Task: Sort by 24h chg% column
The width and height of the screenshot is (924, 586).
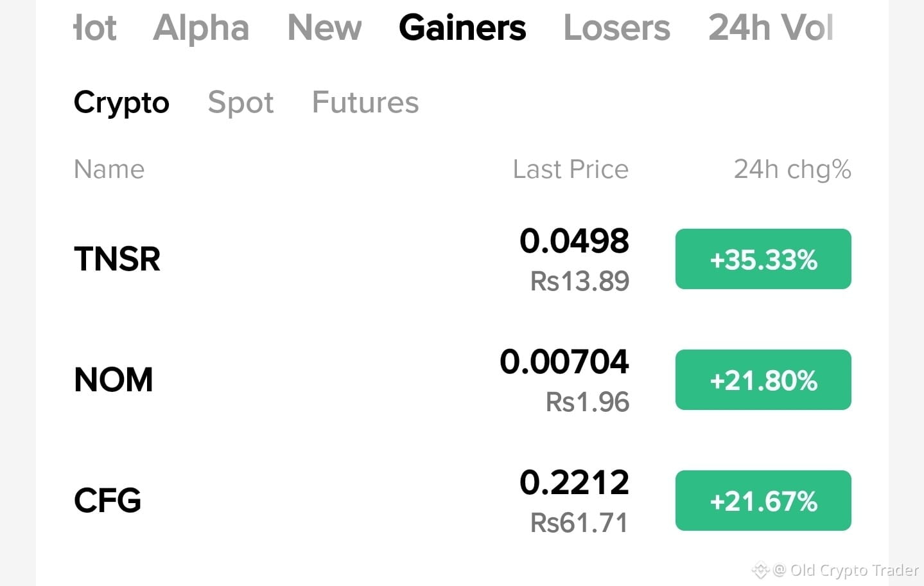Action: (x=792, y=170)
